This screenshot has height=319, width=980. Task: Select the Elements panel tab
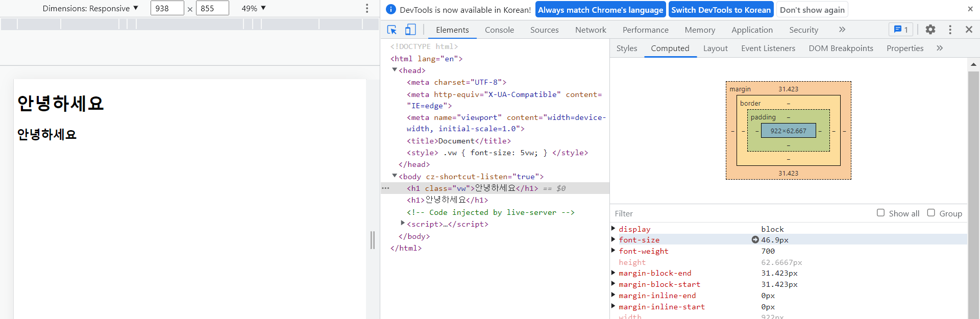click(452, 30)
